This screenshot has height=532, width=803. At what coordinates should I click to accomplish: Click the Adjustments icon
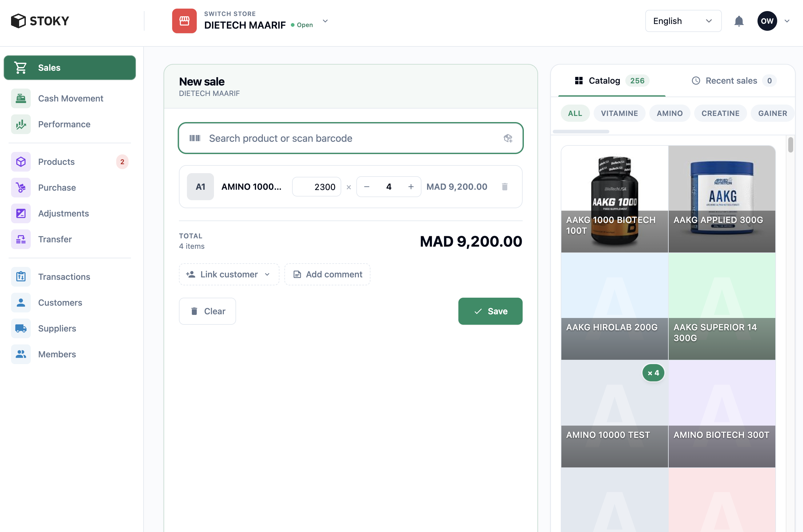(21, 213)
